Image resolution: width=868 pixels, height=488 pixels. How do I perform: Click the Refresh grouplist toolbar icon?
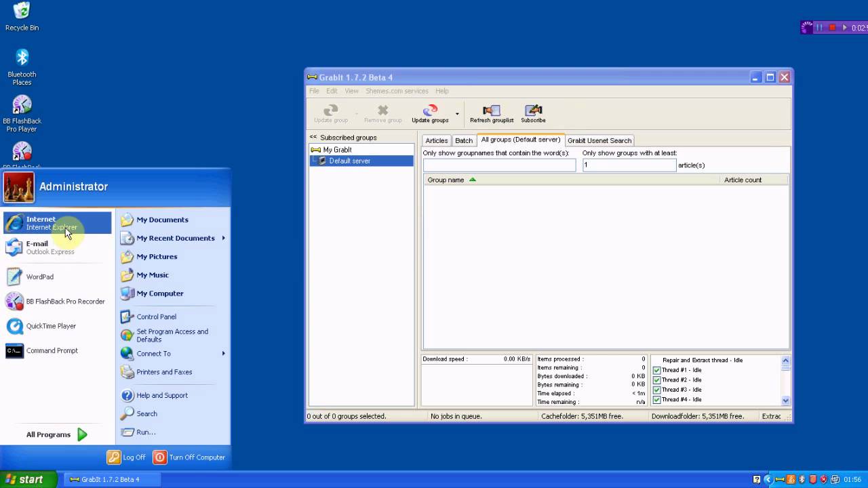click(x=492, y=114)
